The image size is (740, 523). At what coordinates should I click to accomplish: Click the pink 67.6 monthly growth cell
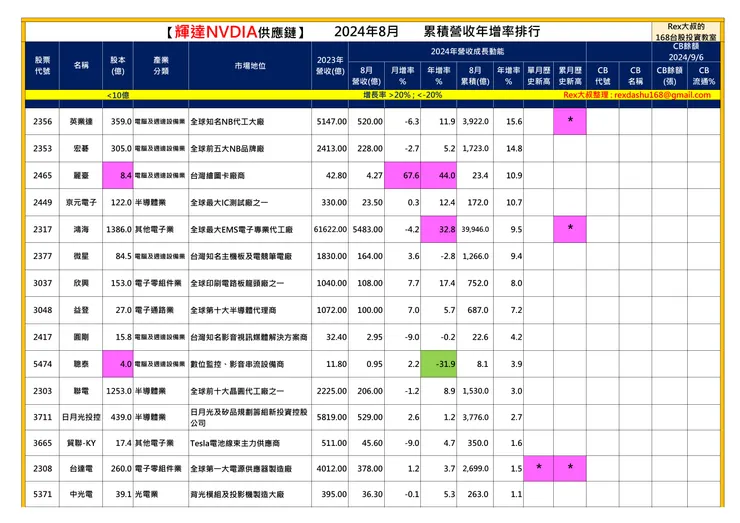(403, 176)
